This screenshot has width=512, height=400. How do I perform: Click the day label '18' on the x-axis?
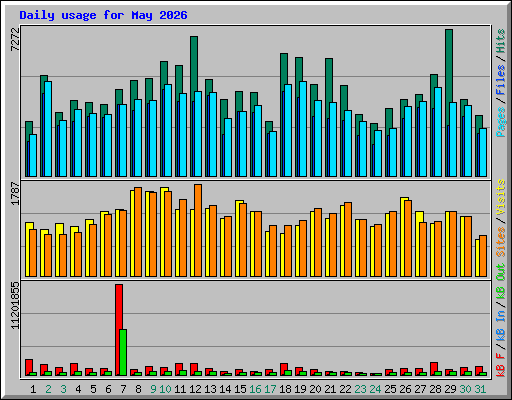click(x=285, y=389)
